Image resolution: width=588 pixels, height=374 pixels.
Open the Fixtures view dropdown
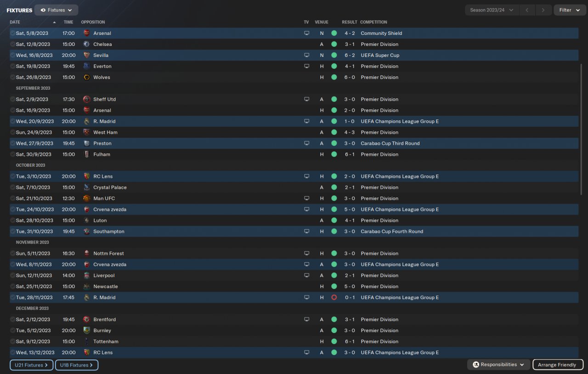click(56, 10)
